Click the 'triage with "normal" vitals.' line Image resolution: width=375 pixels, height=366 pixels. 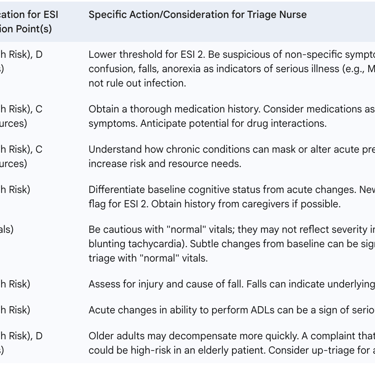point(148,258)
